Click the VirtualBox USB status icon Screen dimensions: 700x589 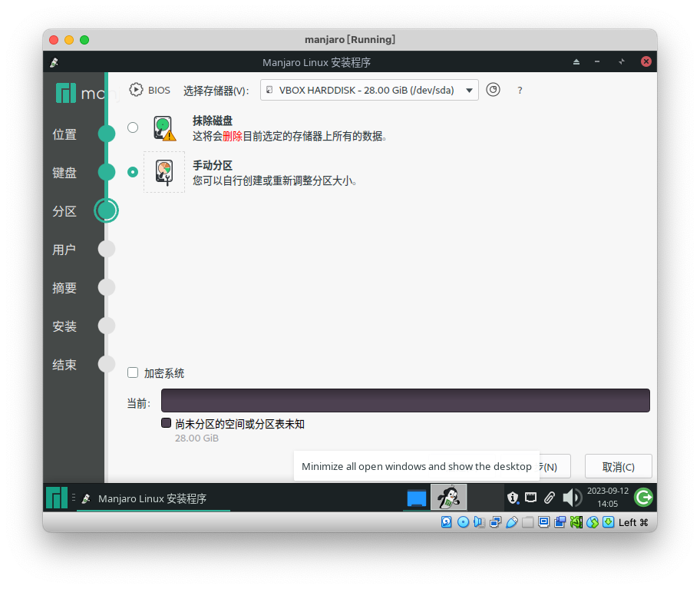[x=512, y=521]
